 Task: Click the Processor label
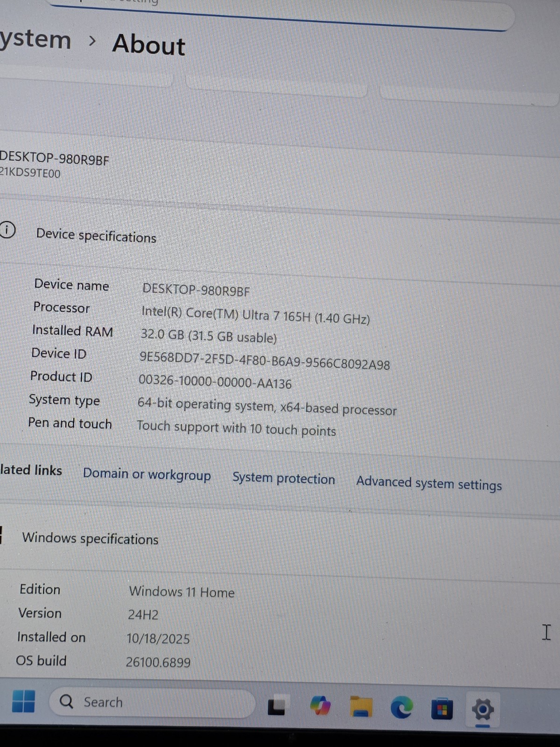click(61, 308)
